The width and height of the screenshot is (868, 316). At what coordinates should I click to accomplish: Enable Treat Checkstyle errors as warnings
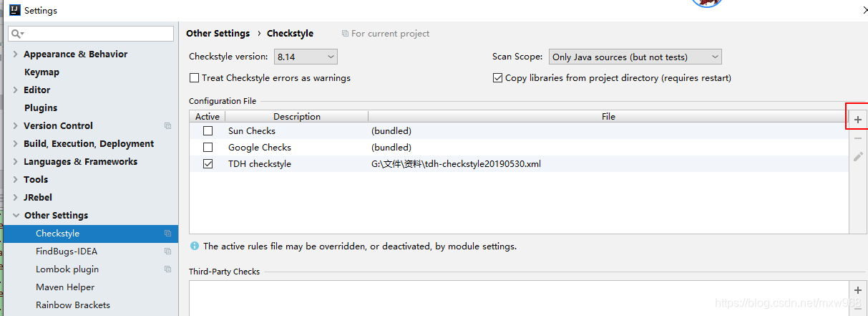click(194, 78)
